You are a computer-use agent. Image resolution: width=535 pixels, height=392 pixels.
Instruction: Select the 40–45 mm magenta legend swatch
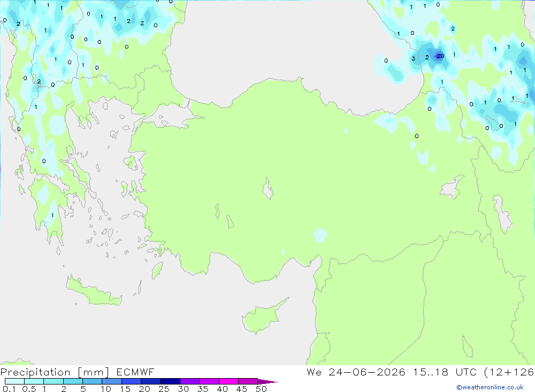(228, 381)
